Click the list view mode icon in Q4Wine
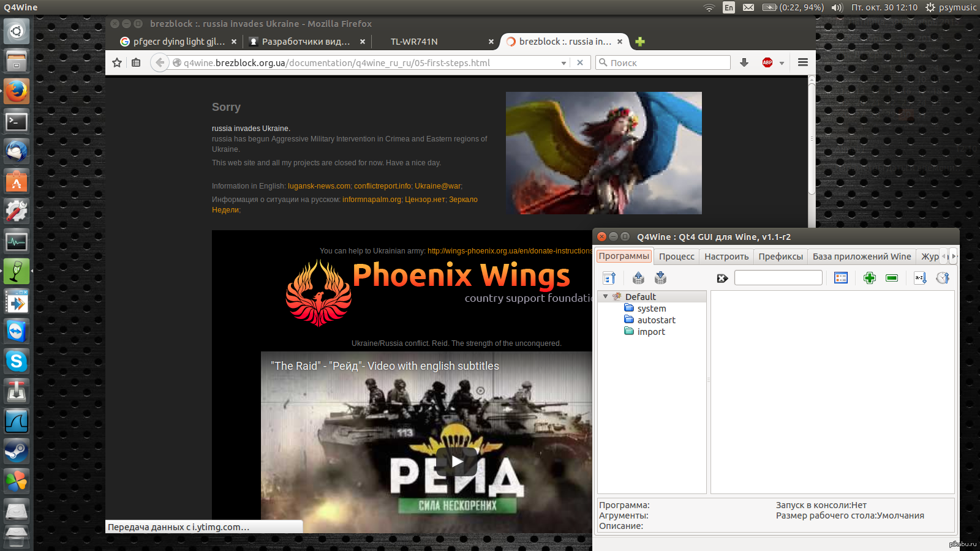The height and width of the screenshot is (551, 980). [x=841, y=278]
